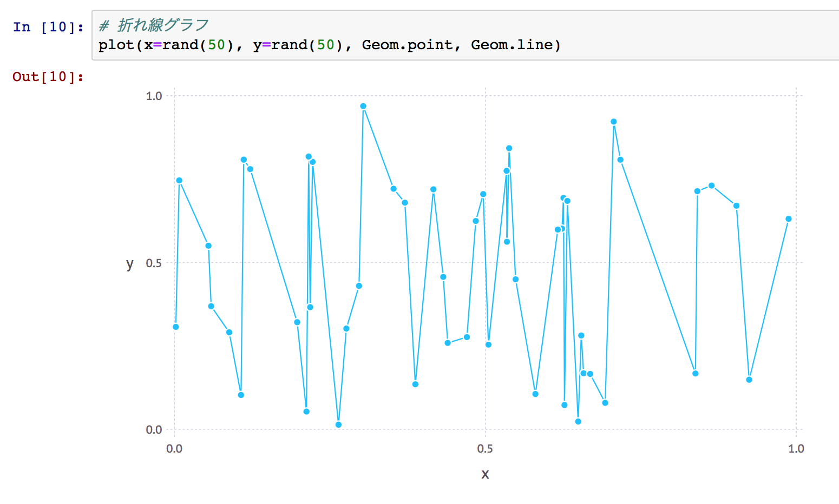
Task: Click the 1.0 tick label on x axis
Action: pyautogui.click(x=796, y=448)
